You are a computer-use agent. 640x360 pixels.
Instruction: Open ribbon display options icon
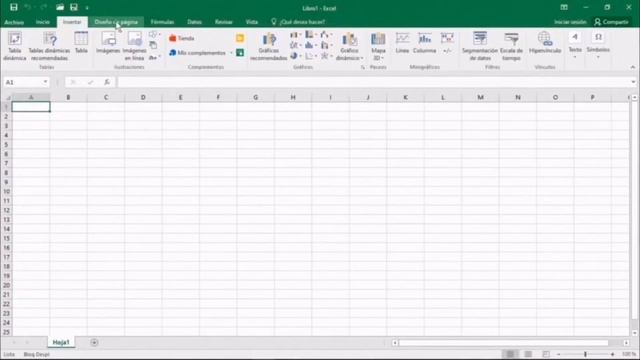click(564, 7)
